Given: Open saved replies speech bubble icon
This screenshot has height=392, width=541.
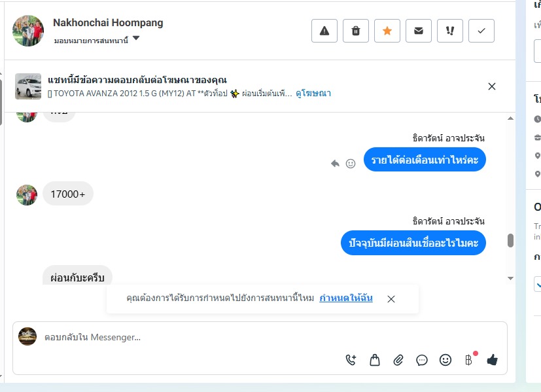Looking at the screenshot, I should pyautogui.click(x=422, y=360).
